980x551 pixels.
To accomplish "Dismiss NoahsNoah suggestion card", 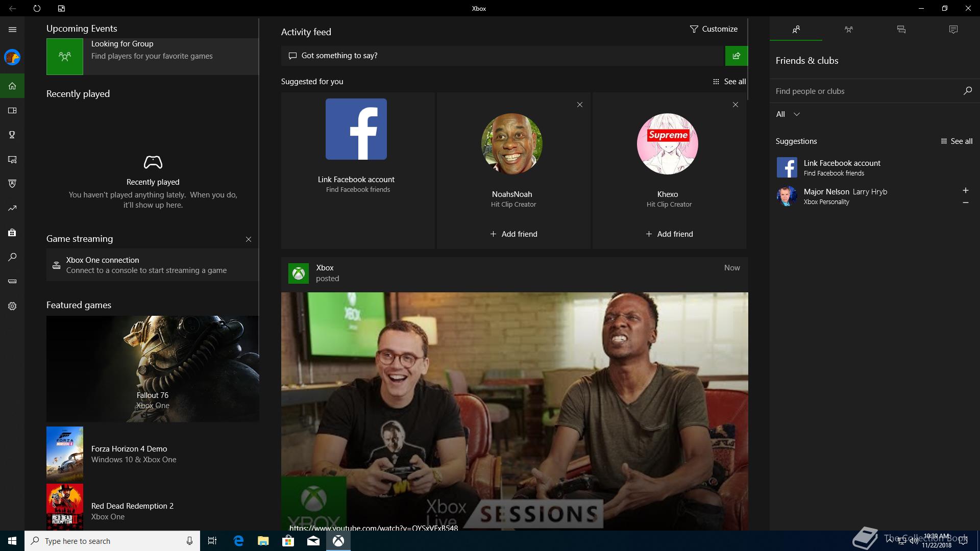I will (580, 105).
